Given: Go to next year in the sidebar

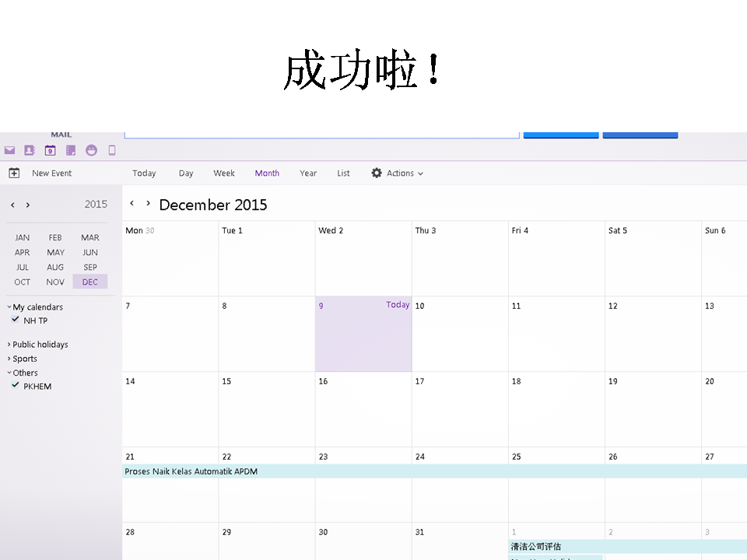Looking at the screenshot, I should (28, 205).
